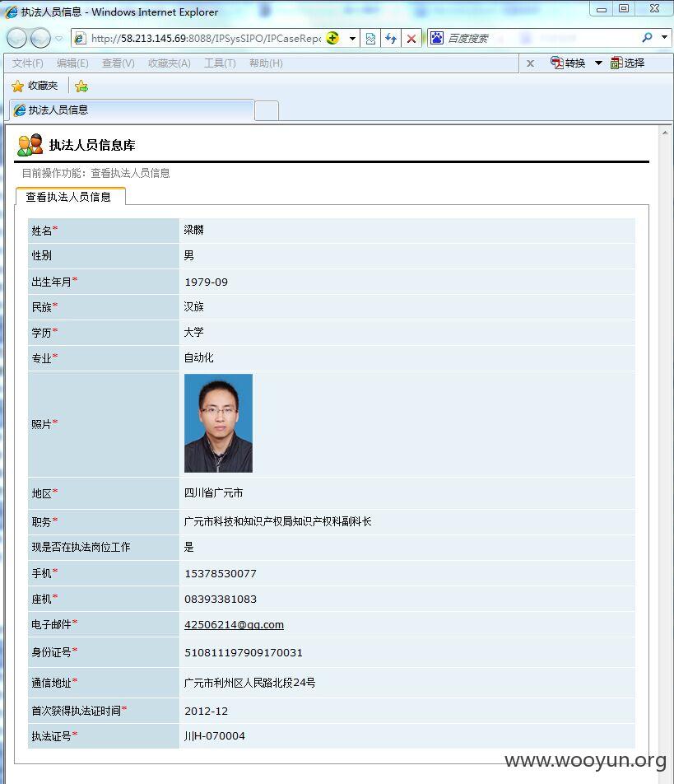
Task: Open the 文件(F) menu
Action: (x=27, y=63)
